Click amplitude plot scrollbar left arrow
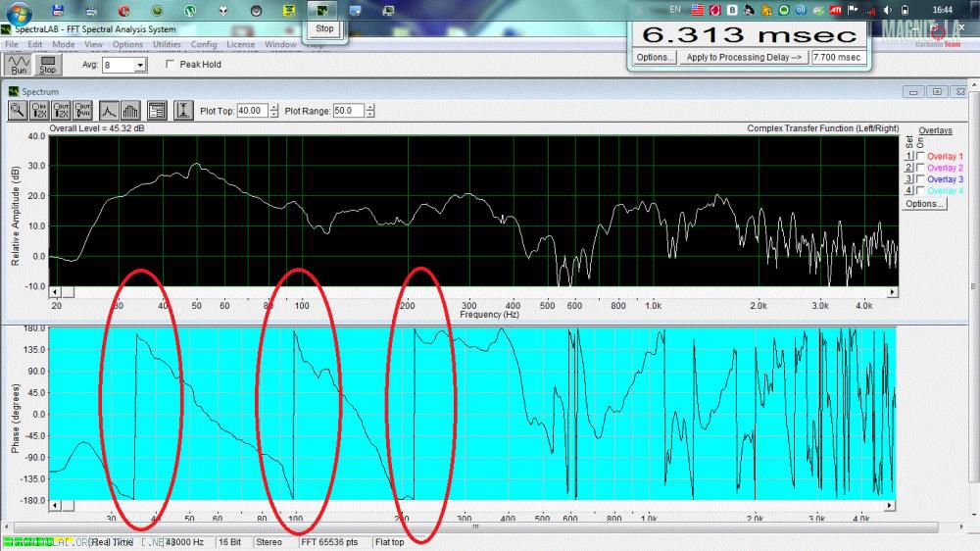This screenshot has width=980, height=551. (x=55, y=292)
